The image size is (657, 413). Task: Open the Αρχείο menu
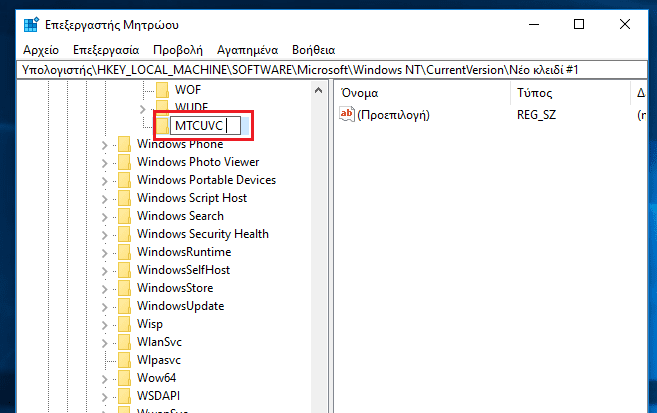[x=41, y=50]
